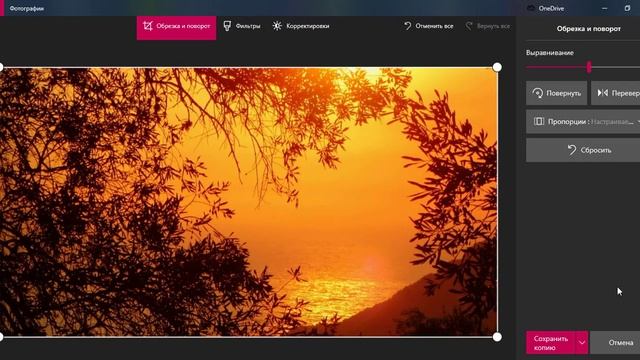This screenshot has height=360, width=640.
Task: Click Отменить все to undo all edits
Action: [x=429, y=26]
